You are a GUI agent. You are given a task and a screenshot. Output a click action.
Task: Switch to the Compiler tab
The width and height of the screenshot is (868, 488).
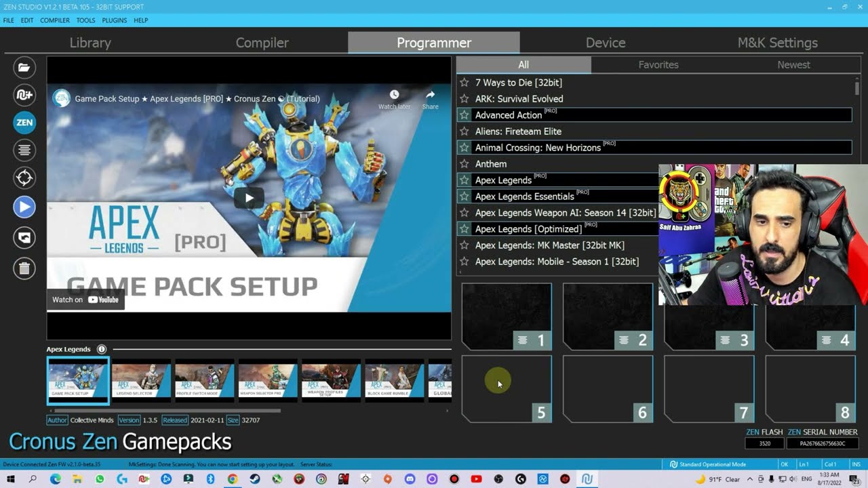[x=262, y=43]
